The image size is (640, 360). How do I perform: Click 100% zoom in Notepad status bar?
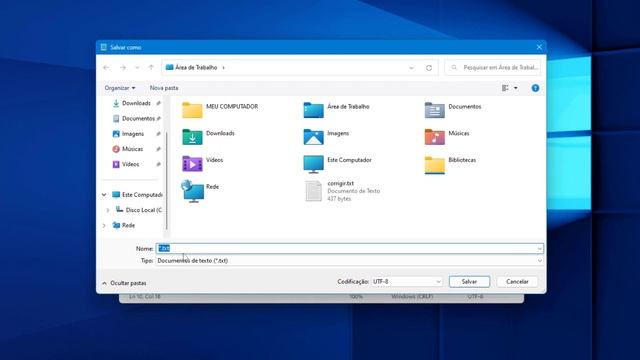point(356,296)
